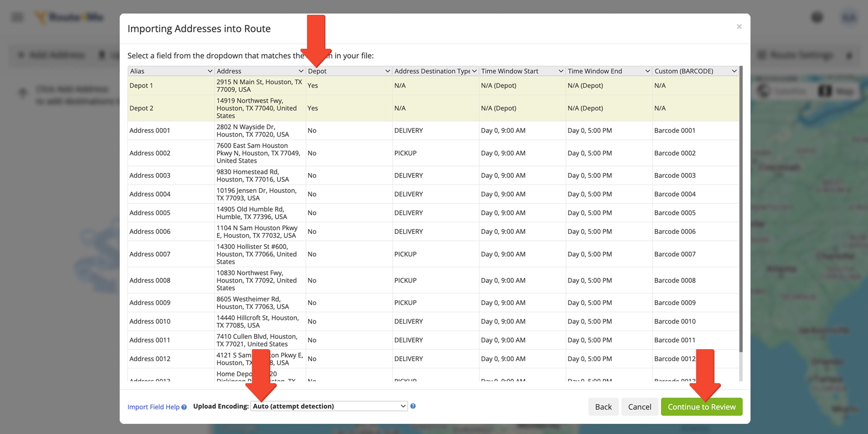Open the Upload Encoding dropdown
This screenshot has width=868, height=434.
pos(329,406)
